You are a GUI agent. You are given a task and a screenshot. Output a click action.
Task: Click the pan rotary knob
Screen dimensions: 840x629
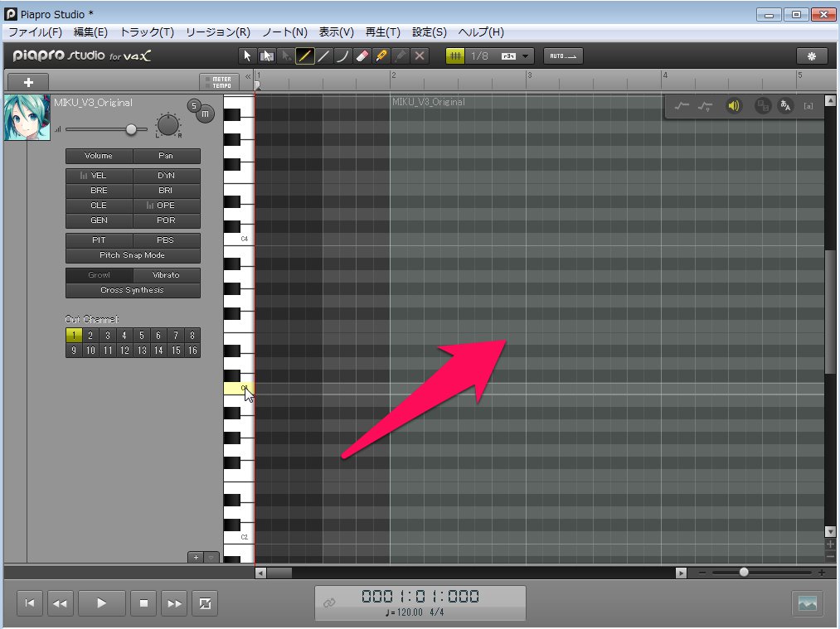(x=168, y=125)
